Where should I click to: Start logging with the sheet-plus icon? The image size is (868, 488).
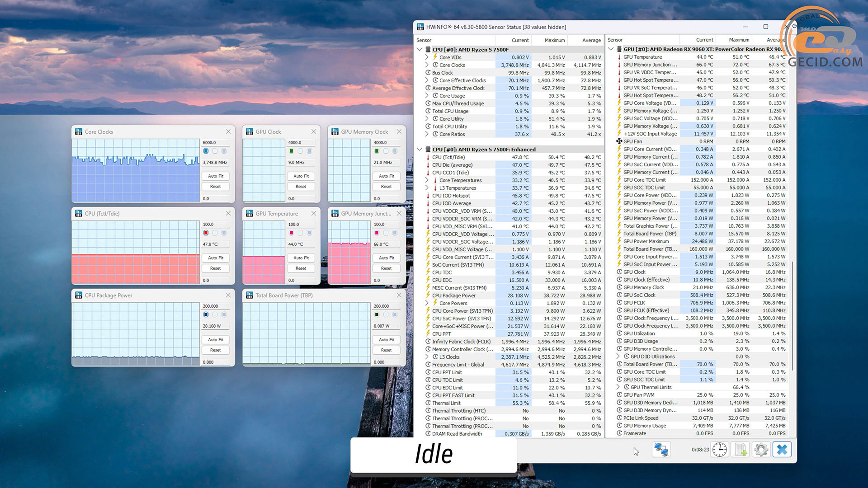pos(741,450)
